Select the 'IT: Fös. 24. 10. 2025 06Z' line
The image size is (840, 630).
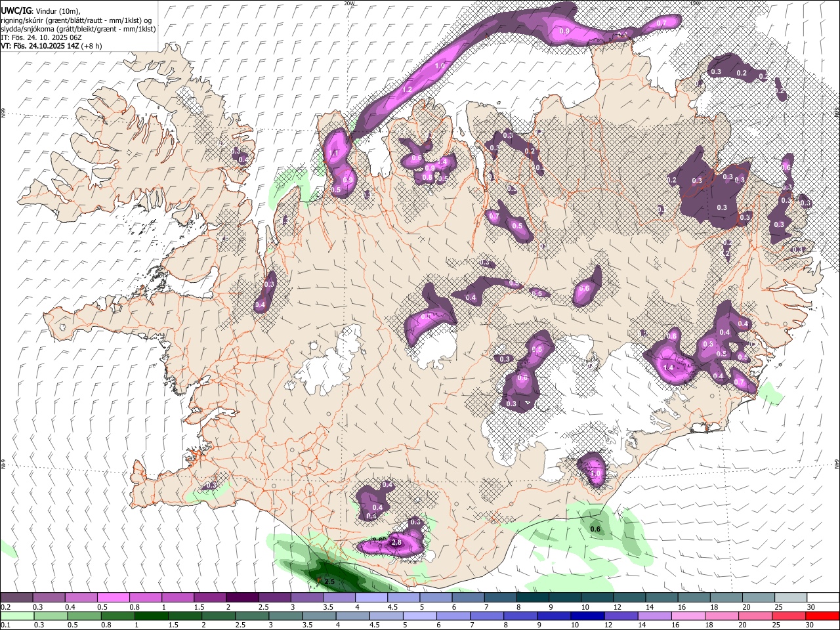41,37
